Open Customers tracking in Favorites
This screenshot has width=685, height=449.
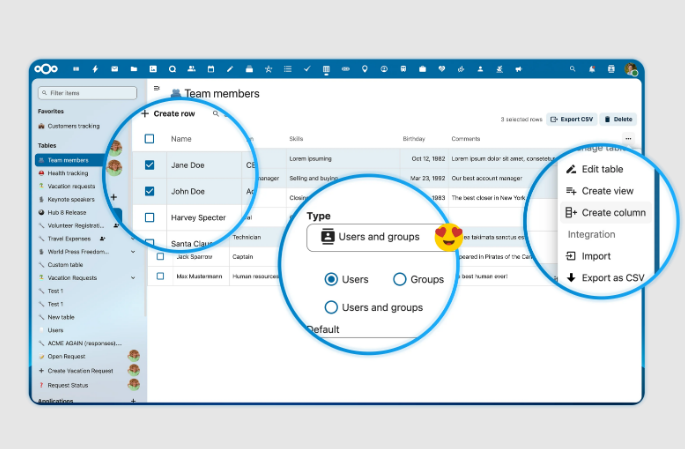coord(73,126)
